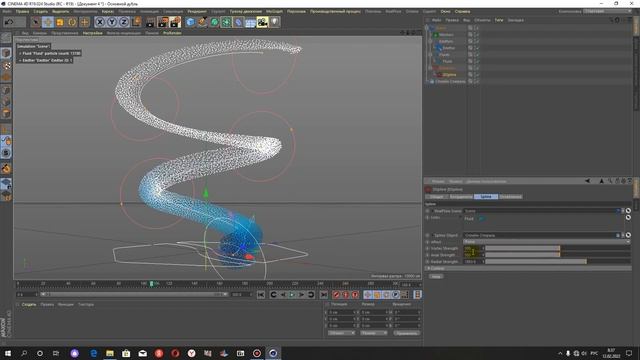
Task: Select Model mode cube in left sidebar
Action: (6, 53)
